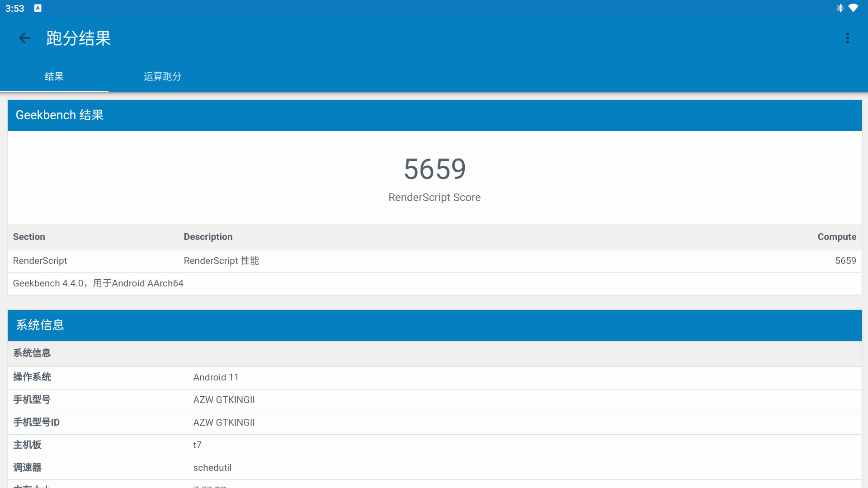Select the RenderScript section cell
The width and height of the screenshot is (868, 488).
(x=40, y=261)
